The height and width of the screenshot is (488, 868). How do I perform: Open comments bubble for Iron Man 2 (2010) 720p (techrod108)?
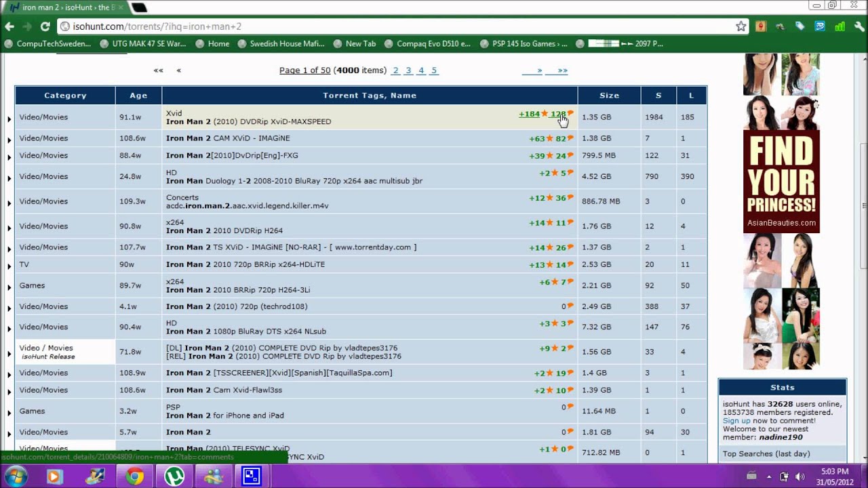pyautogui.click(x=570, y=306)
